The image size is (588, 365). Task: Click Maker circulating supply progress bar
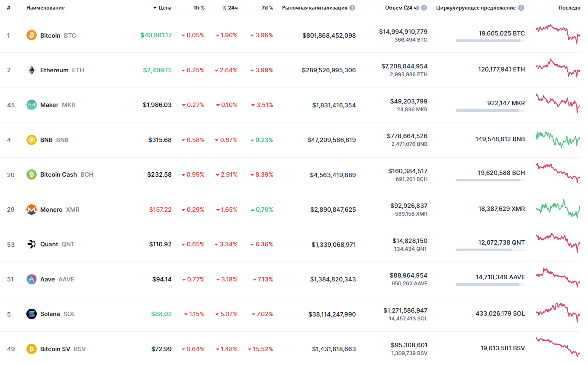pyautogui.click(x=490, y=110)
